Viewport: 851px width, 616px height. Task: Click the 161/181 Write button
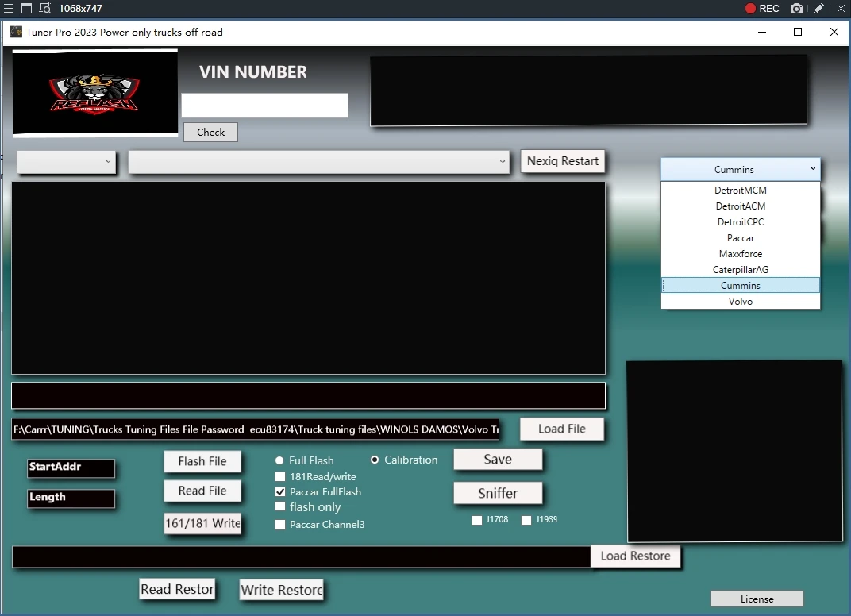(202, 523)
